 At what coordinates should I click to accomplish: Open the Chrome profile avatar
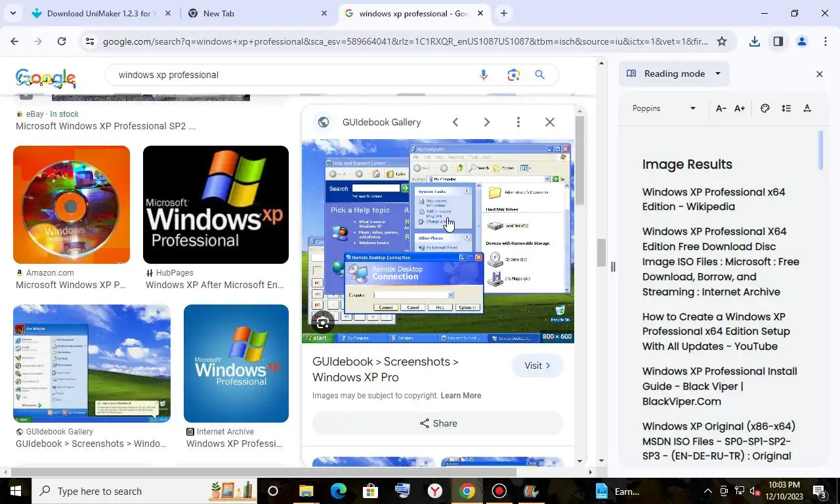(x=802, y=41)
